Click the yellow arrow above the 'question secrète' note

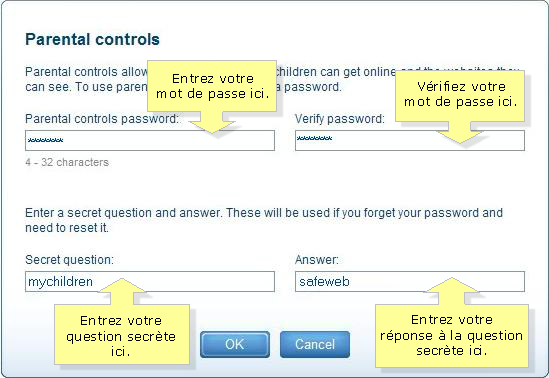(122, 291)
